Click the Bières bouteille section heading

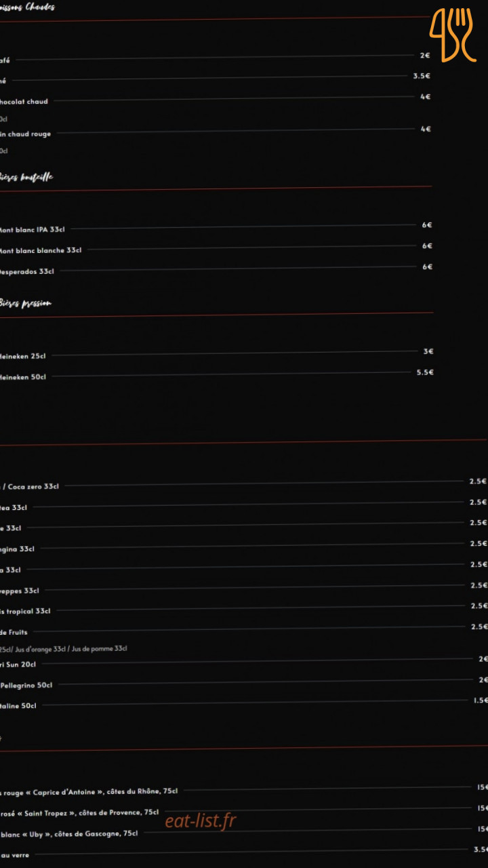click(x=26, y=177)
